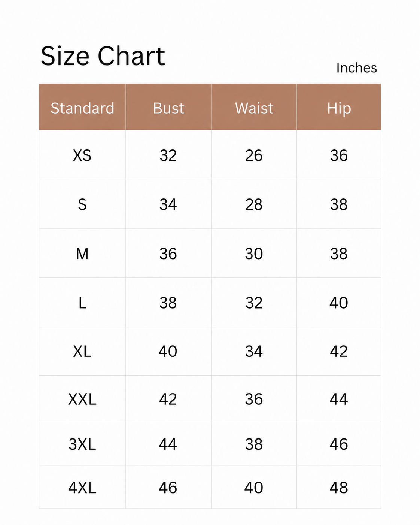The image size is (420, 525).
Task: Click the XS size row label
Action: click(x=82, y=155)
